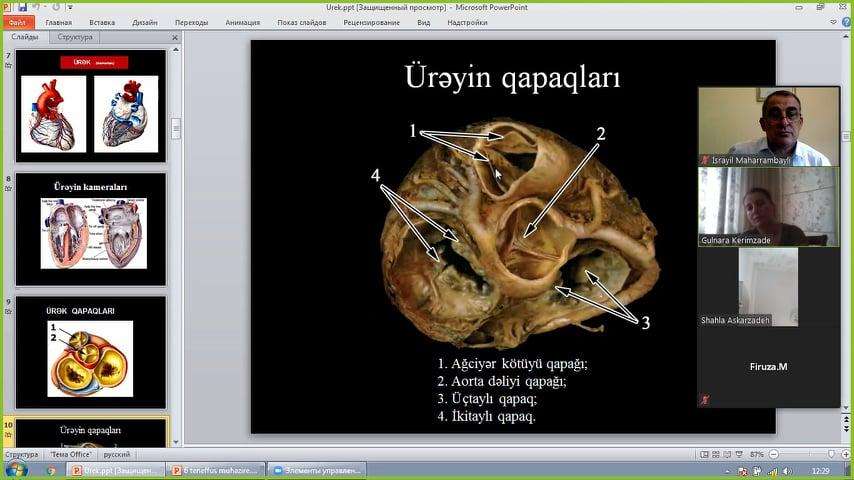The width and height of the screenshot is (854, 480).
Task: Click the animation star icon beside slide 7
Action: pyautogui.click(x=8, y=65)
